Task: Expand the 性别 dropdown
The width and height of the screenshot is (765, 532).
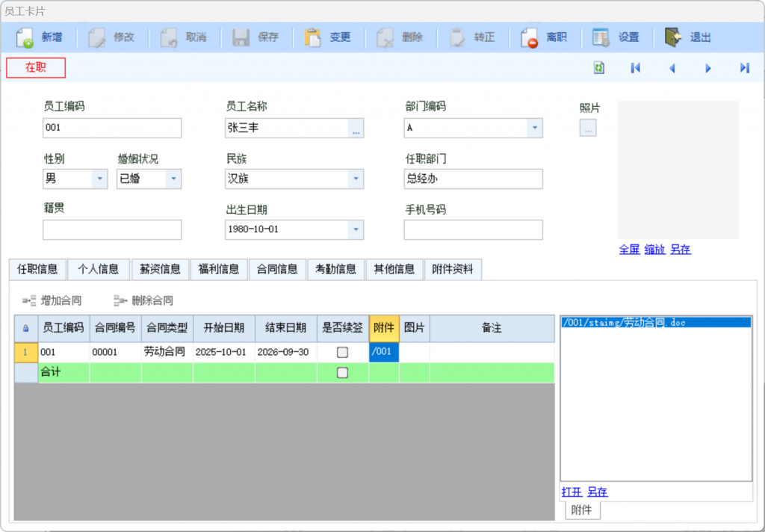Action: pos(99,179)
